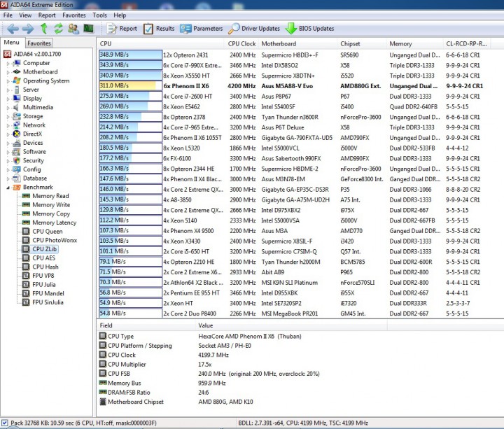This screenshot has height=429, width=504.
Task: Click the Back navigation arrow icon
Action: coord(13,29)
